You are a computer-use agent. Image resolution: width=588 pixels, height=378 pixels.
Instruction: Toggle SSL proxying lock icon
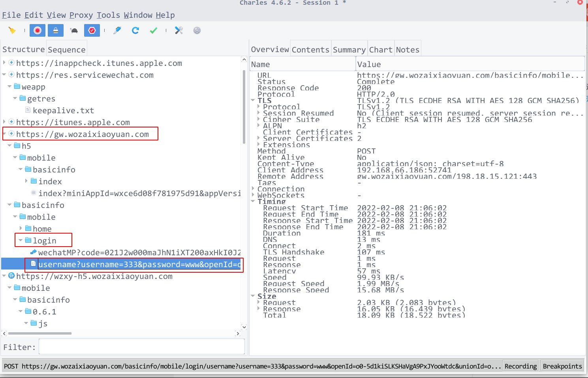tap(56, 30)
